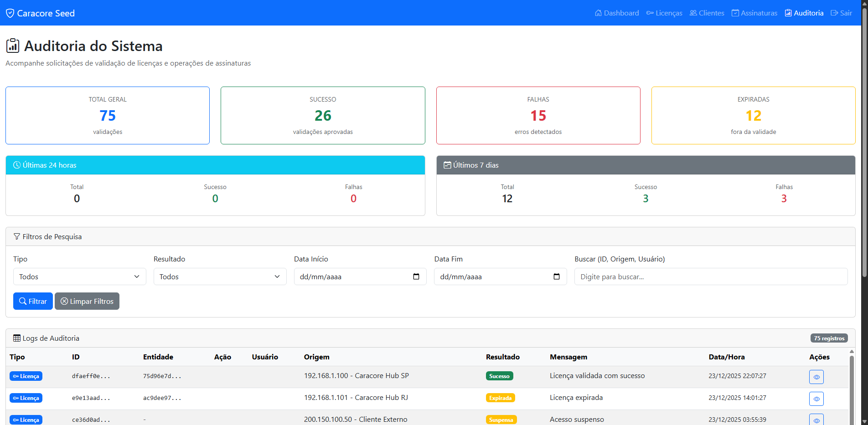868x425 pixels.
Task: View details of the e9e13aad log entry
Action: point(816,399)
